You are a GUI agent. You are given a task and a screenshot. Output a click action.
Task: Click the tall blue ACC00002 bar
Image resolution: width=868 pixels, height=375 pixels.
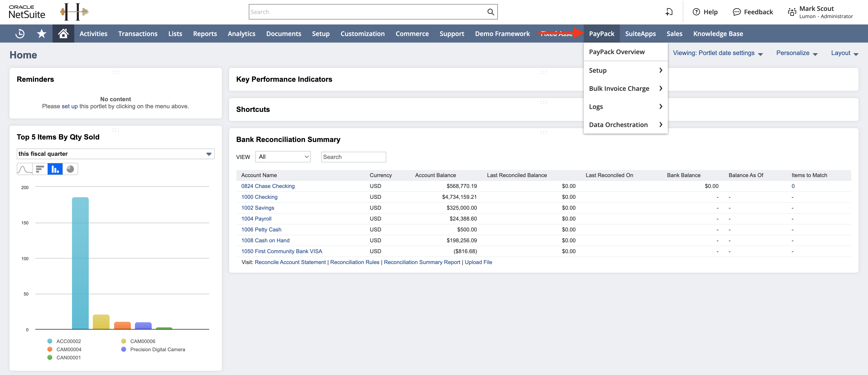[80, 263]
